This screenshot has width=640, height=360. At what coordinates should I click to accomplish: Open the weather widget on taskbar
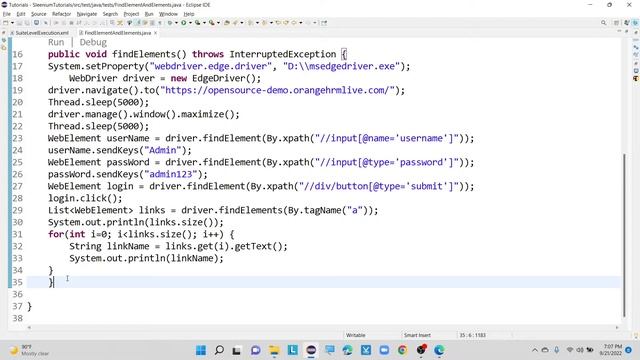pos(29,350)
